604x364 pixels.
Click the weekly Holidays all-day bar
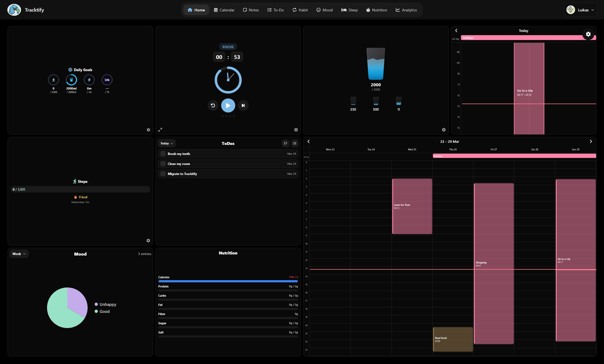[514, 156]
